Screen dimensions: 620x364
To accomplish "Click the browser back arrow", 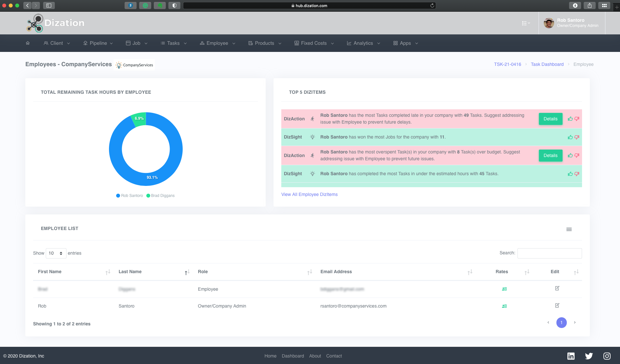I will [x=28, y=6].
